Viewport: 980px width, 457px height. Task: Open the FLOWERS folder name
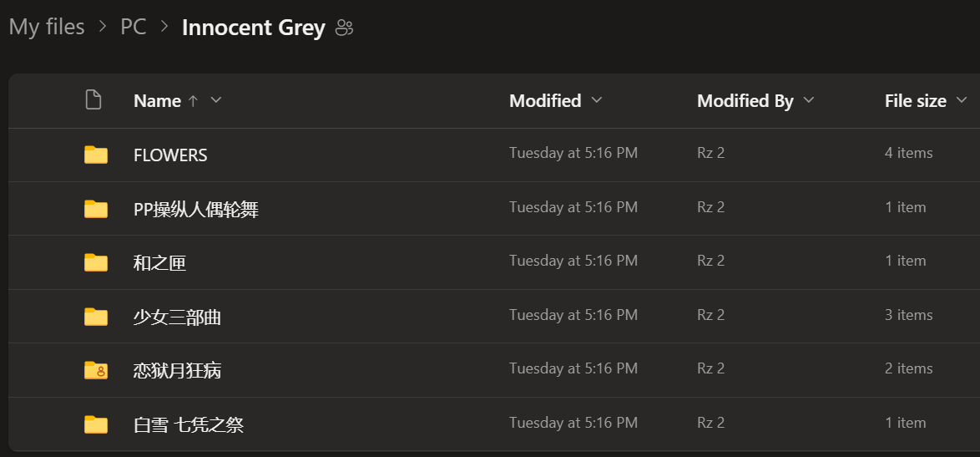click(170, 155)
